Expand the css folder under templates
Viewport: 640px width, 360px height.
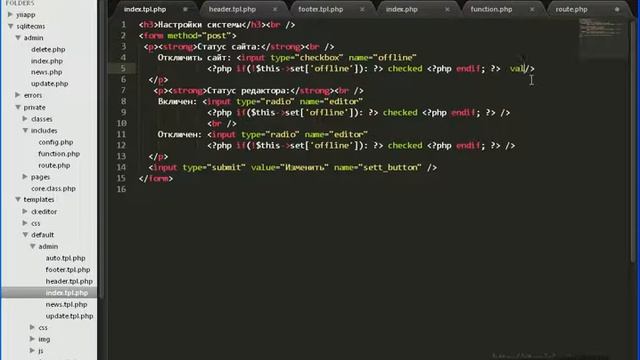[x=25, y=223]
